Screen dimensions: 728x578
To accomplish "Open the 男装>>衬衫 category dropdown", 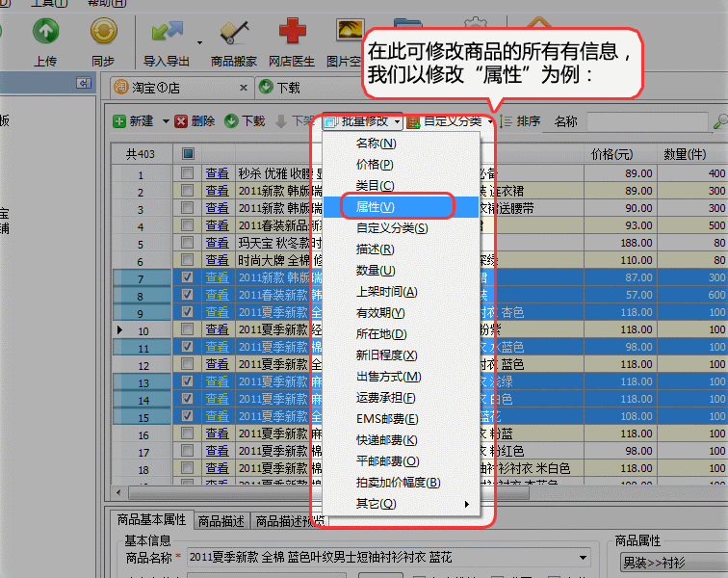I will pyautogui.click(x=674, y=564).
